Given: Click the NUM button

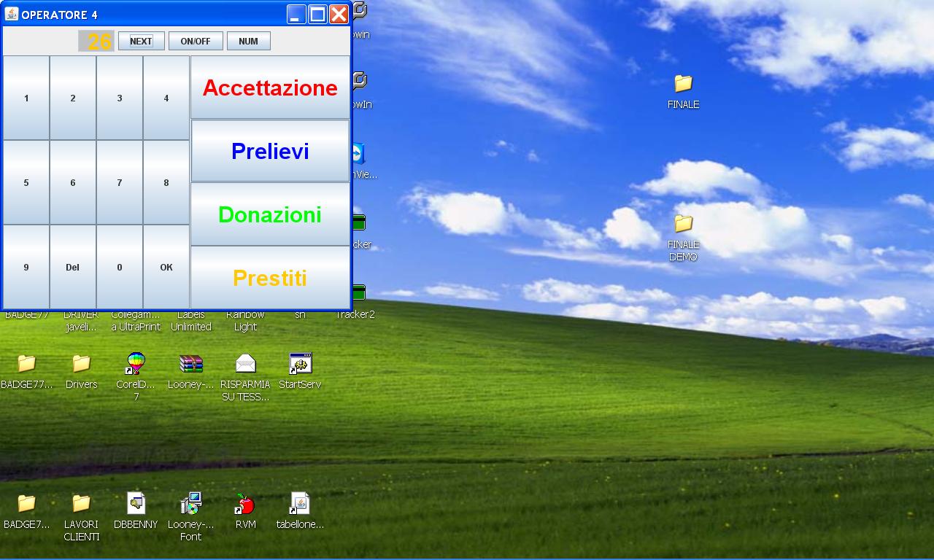Looking at the screenshot, I should (248, 41).
